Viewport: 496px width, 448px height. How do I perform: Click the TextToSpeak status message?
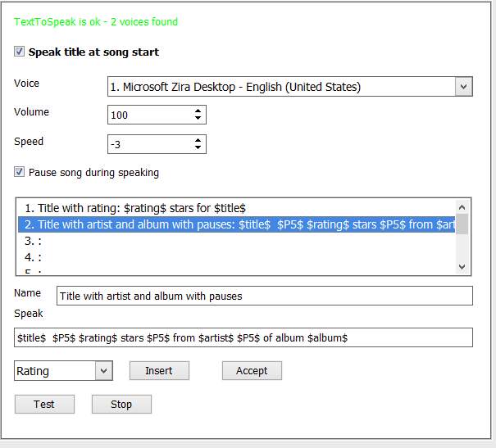pyautogui.click(x=96, y=22)
